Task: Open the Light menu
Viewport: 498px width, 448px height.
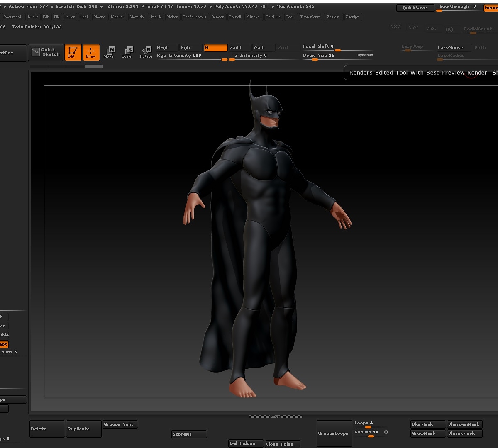Action: 84,17
